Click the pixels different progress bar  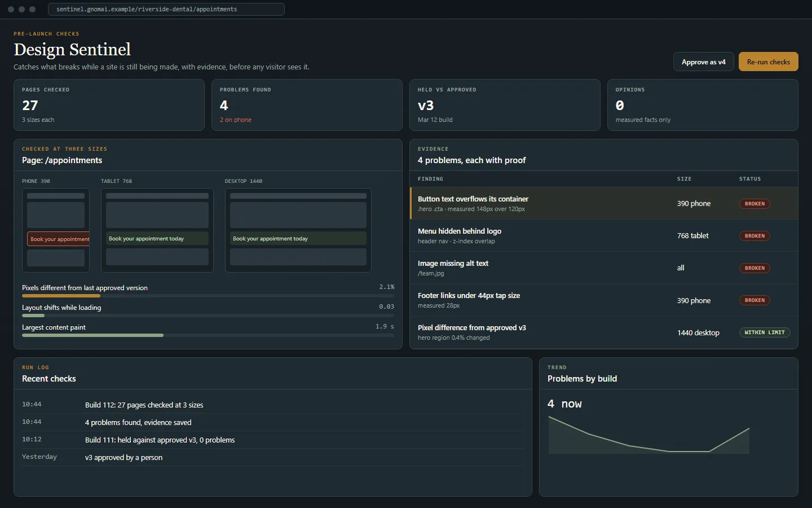pyautogui.click(x=208, y=296)
